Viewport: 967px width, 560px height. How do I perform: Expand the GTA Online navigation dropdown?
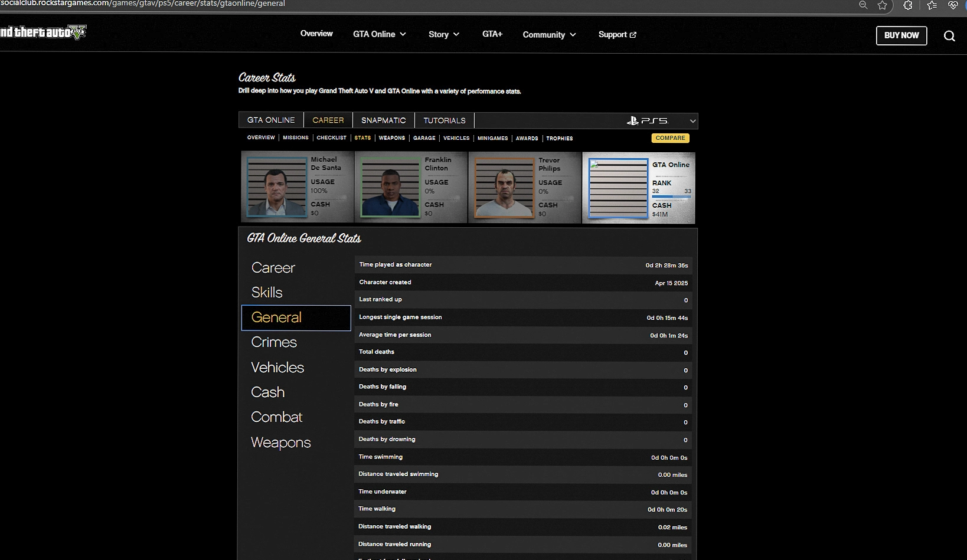(380, 34)
